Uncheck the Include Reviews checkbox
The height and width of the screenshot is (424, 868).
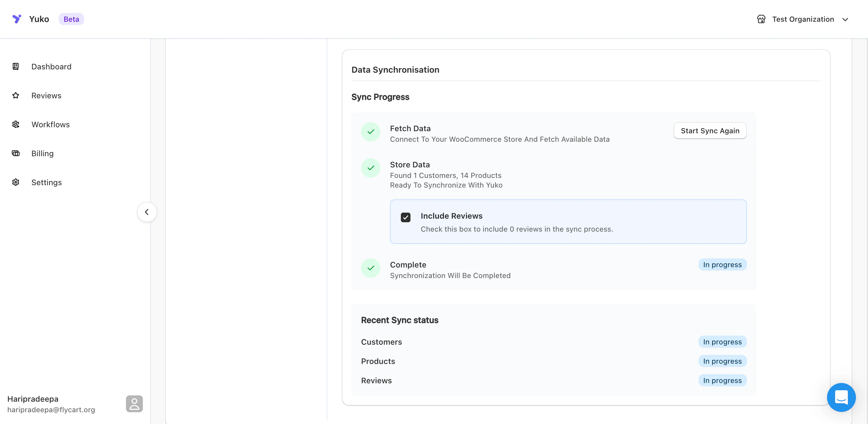click(x=405, y=217)
